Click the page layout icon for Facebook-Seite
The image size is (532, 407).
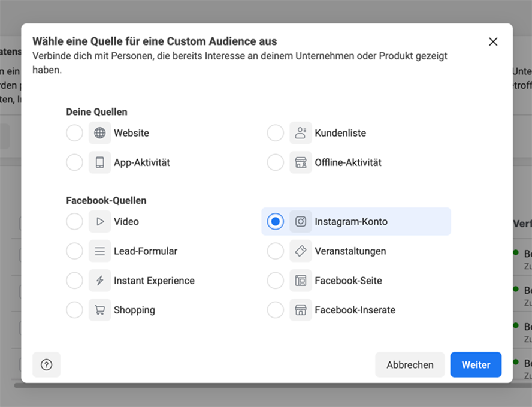point(301,281)
